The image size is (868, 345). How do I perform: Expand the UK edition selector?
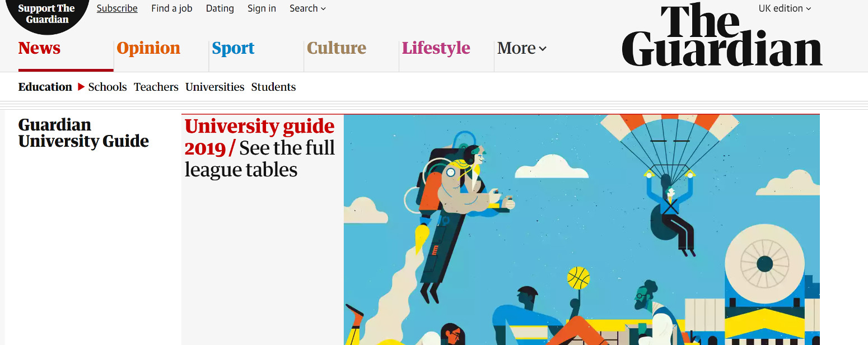coord(785,8)
